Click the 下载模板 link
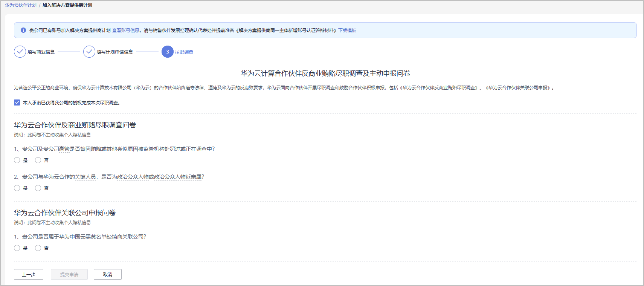The height and width of the screenshot is (286, 644). (x=347, y=31)
